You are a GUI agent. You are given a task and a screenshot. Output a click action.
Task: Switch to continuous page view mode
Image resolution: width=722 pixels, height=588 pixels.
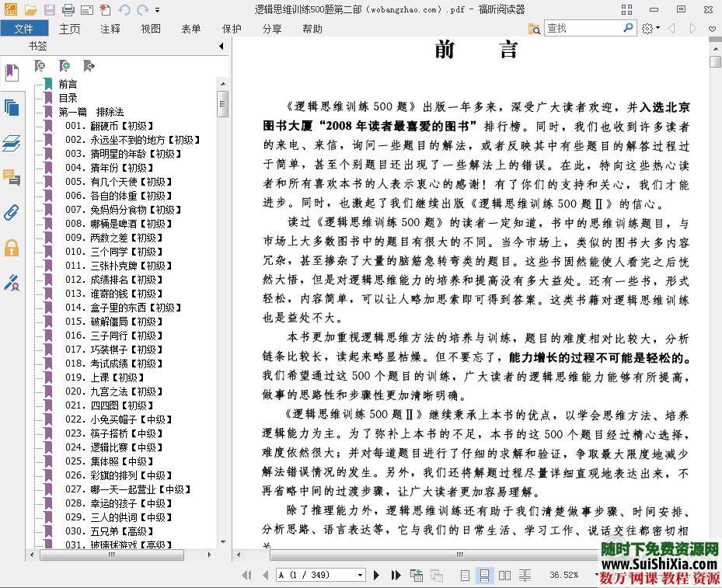[484, 575]
